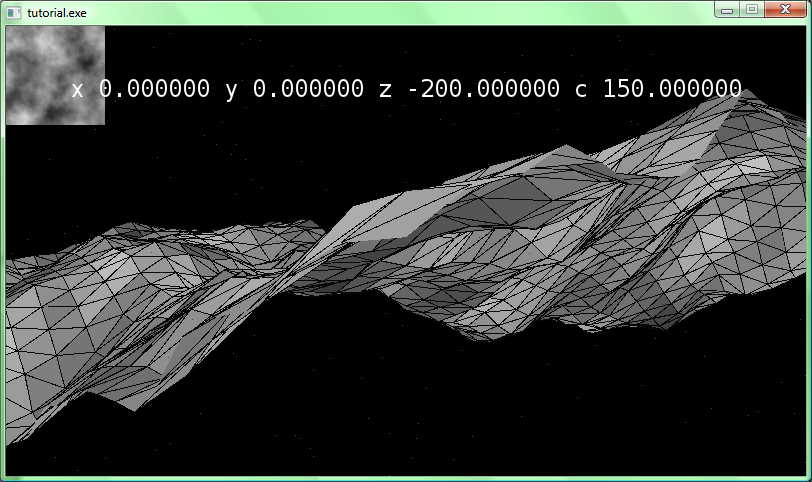Click the y 0.000000 coordinate readout
This screenshot has height=482, width=812.
[294, 89]
